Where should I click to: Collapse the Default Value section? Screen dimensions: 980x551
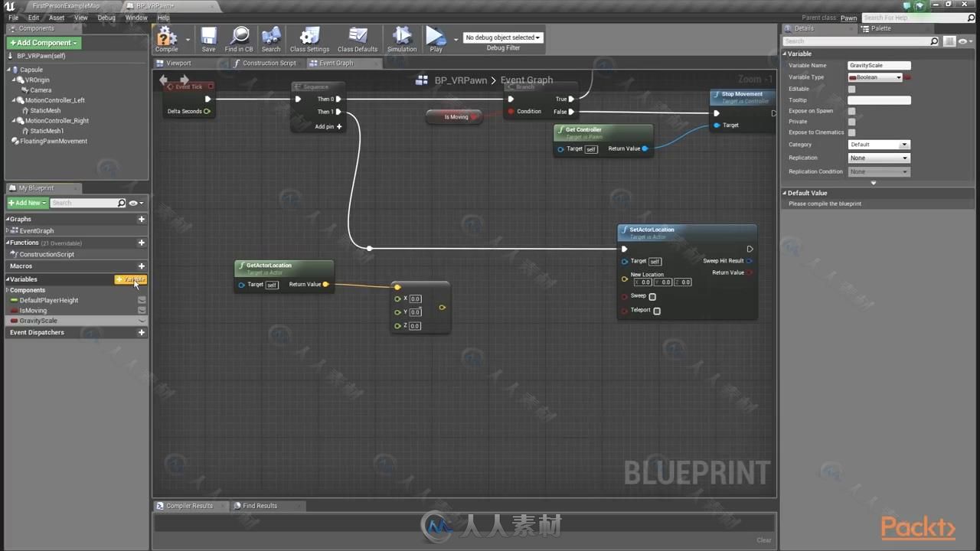[785, 194]
